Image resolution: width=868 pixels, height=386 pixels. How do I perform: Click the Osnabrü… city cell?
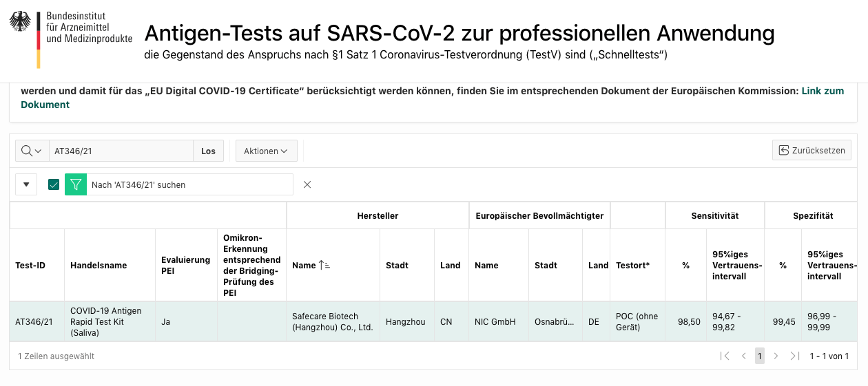555,321
